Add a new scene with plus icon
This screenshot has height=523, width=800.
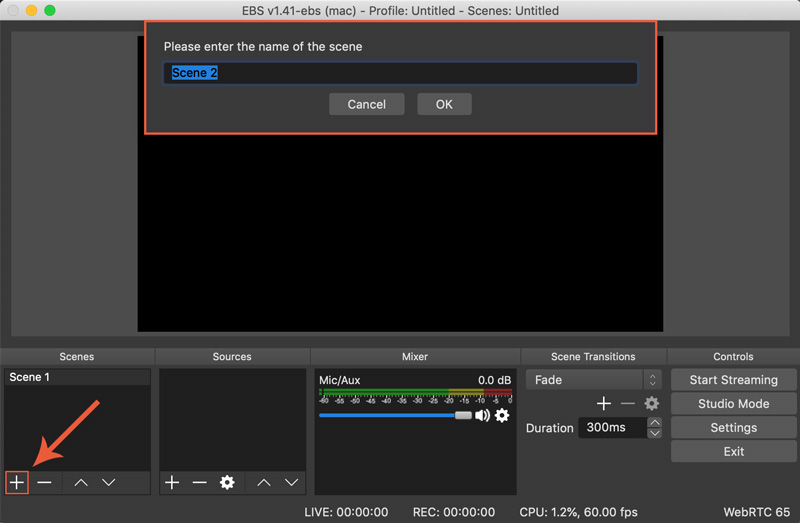click(x=17, y=482)
